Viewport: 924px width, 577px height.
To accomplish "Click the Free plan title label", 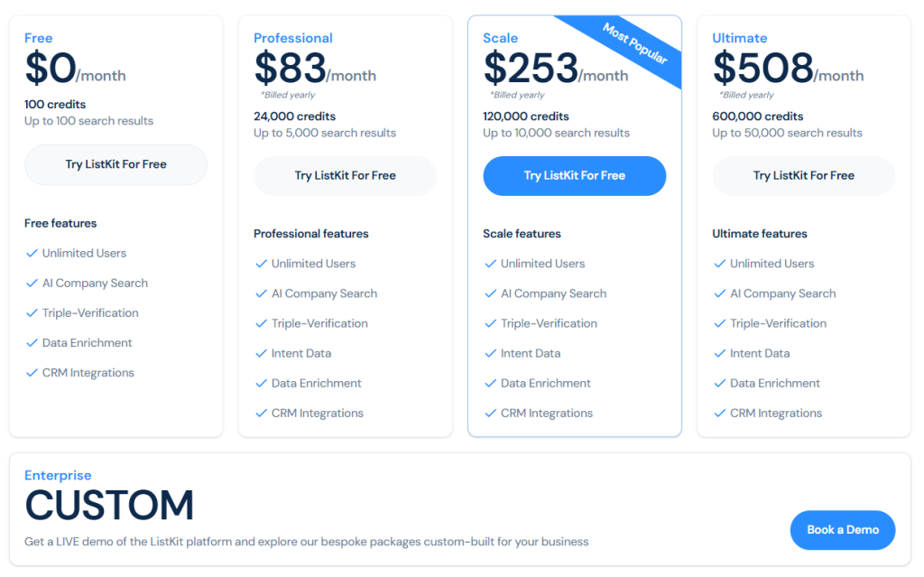I will tap(38, 38).
